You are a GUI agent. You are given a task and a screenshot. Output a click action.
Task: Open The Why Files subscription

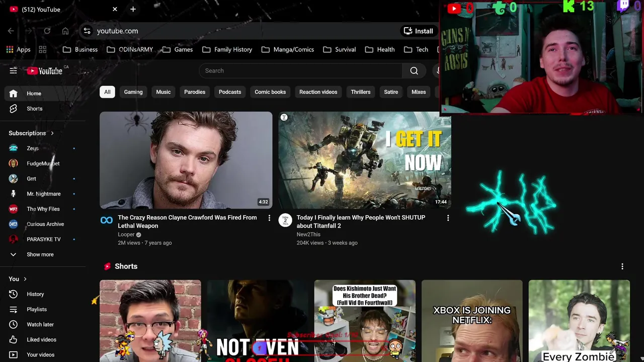coord(43,209)
